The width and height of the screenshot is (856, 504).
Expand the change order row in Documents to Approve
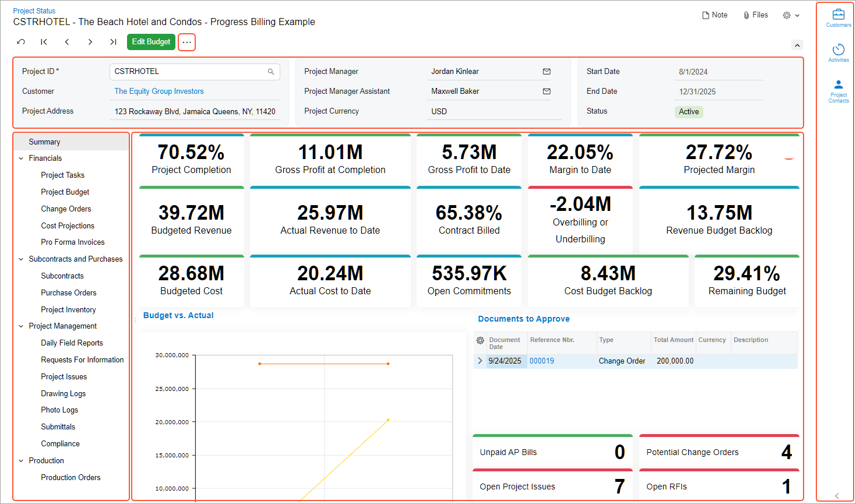[480, 361]
